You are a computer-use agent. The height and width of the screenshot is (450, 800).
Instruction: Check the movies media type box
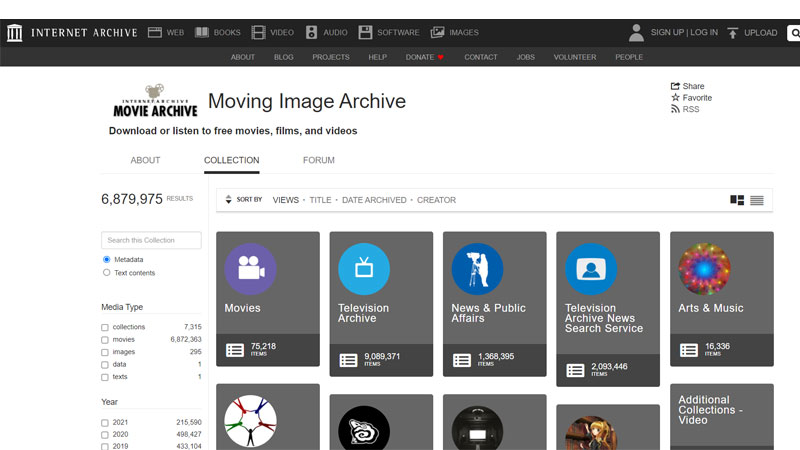coord(105,340)
